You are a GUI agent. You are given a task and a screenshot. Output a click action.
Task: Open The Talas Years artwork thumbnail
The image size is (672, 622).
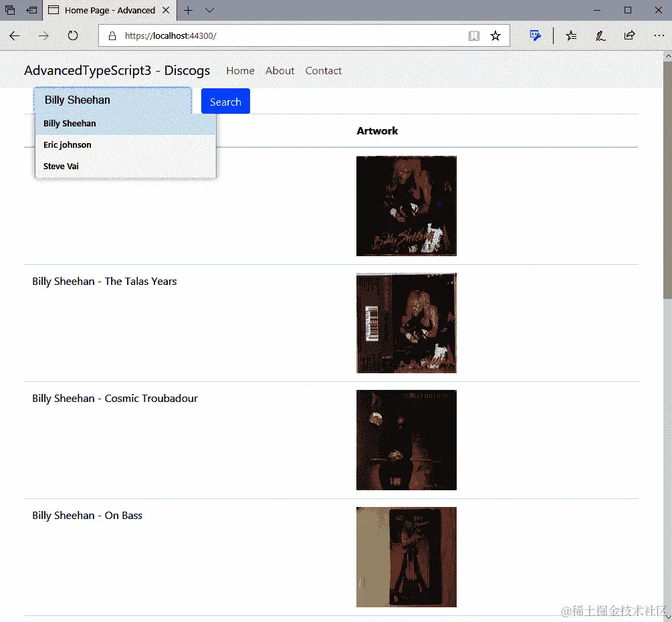[407, 323]
